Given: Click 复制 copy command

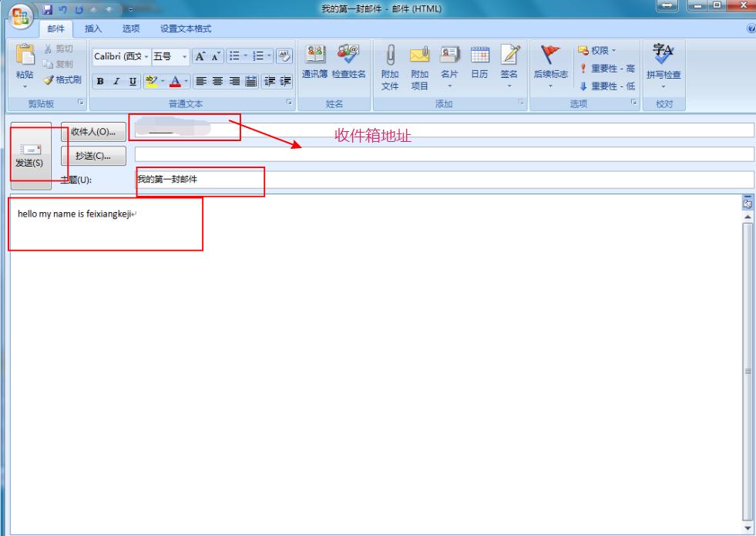Looking at the screenshot, I should tap(59, 64).
